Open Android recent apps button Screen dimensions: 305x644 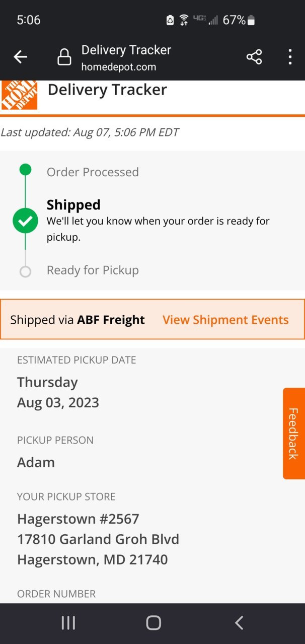(x=68, y=623)
